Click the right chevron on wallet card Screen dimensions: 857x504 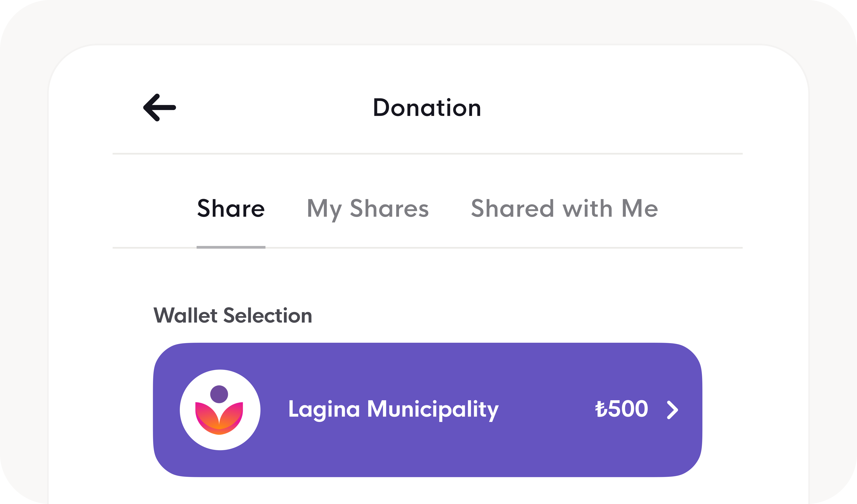[672, 410]
